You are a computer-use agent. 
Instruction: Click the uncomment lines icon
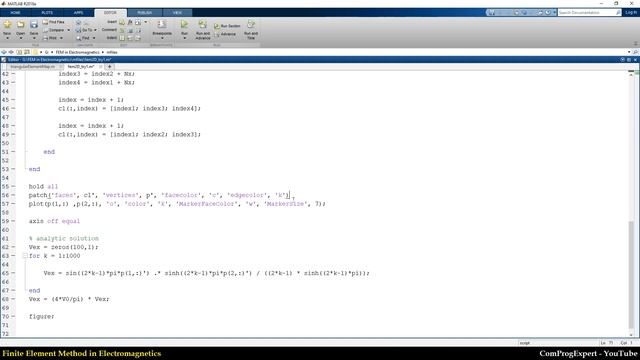coord(130,30)
